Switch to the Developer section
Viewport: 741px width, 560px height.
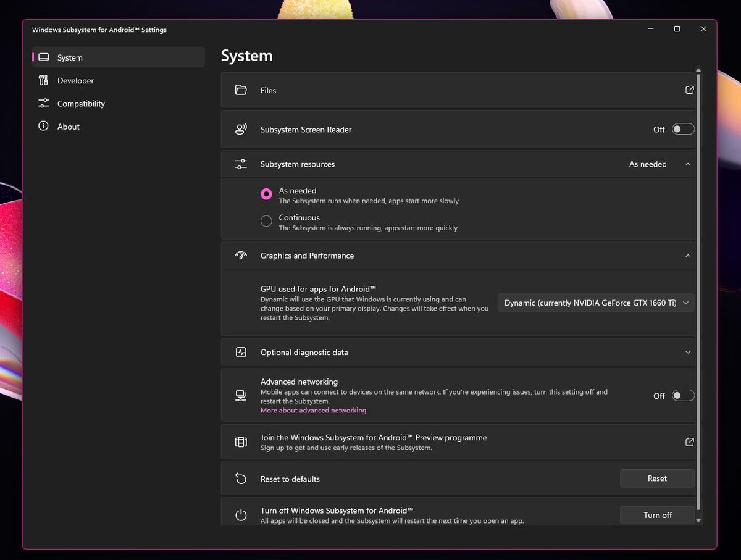coord(74,80)
